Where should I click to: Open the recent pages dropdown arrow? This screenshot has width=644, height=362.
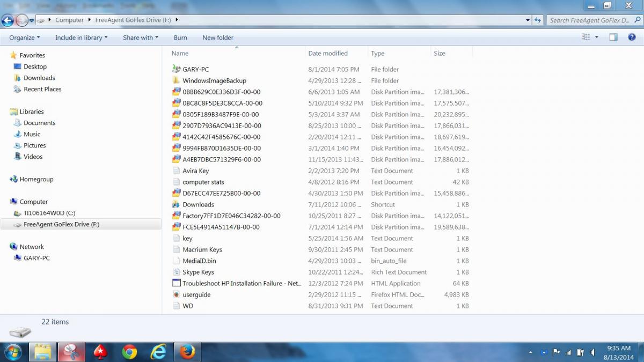[x=32, y=20]
